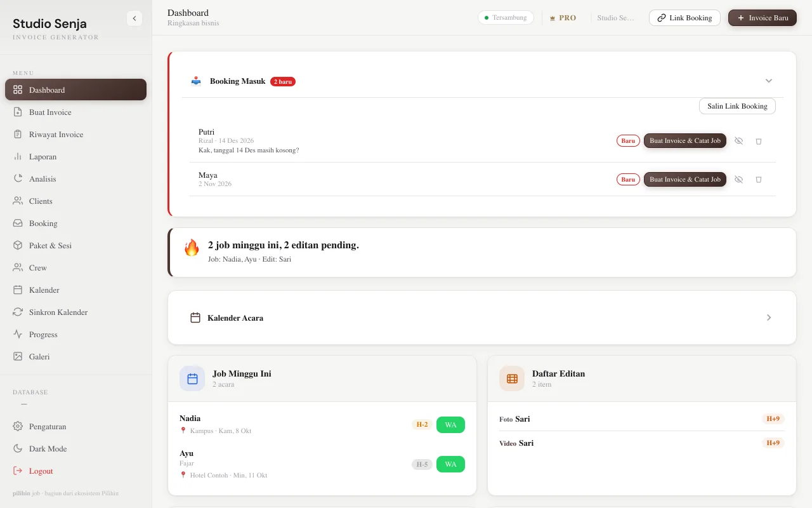
Task: Open Buat Invoice from the sidebar menu
Action: (76, 112)
